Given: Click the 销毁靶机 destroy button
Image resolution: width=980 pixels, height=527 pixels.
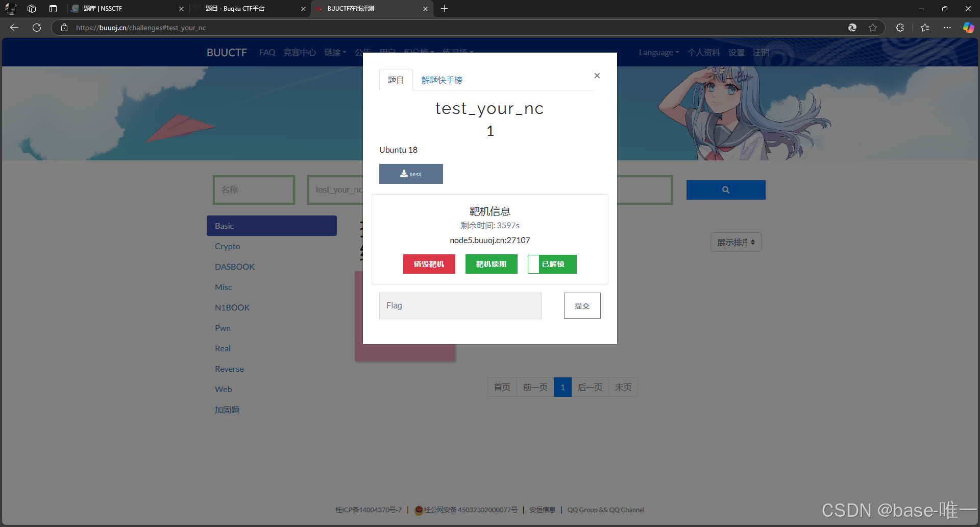Looking at the screenshot, I should click(x=429, y=264).
